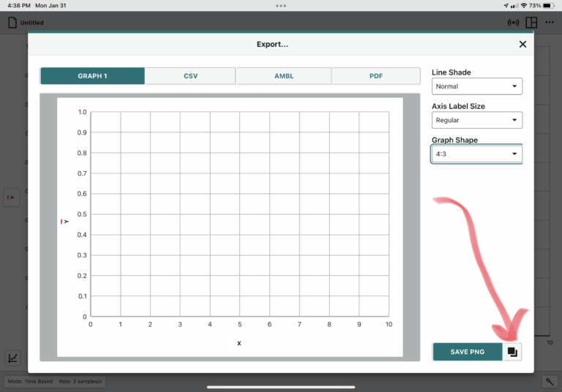This screenshot has width=562, height=392.
Task: Click the clock time 4:38 PM
Action: click(x=19, y=5)
